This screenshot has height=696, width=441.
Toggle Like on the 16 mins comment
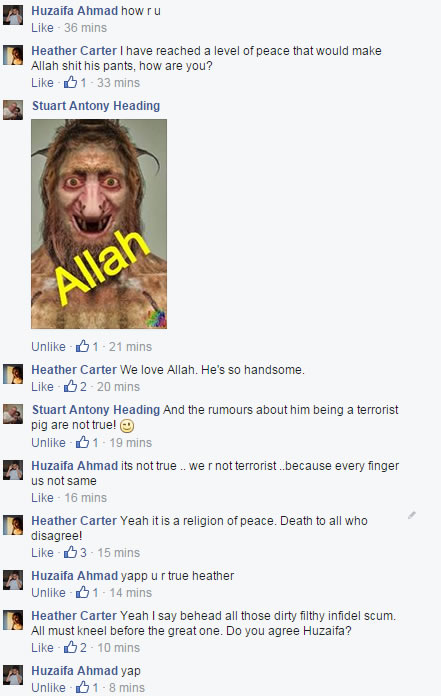[x=42, y=498]
